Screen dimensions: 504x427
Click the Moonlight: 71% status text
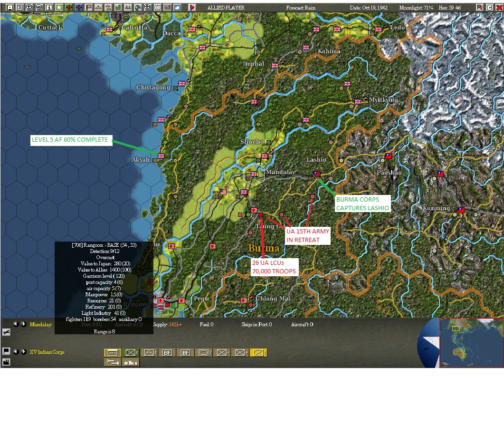[x=416, y=8]
